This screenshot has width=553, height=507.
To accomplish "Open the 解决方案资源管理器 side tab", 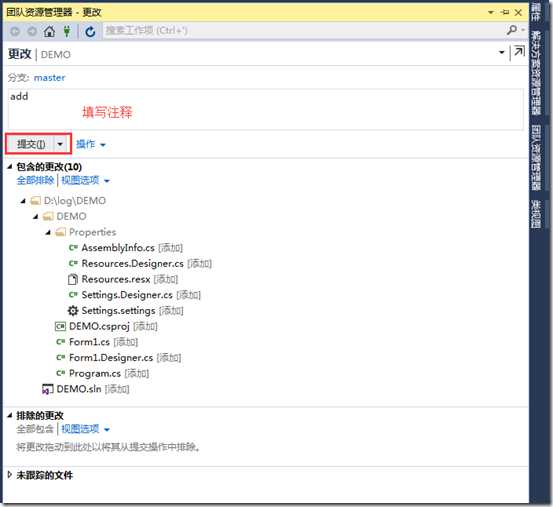I will (x=536, y=73).
